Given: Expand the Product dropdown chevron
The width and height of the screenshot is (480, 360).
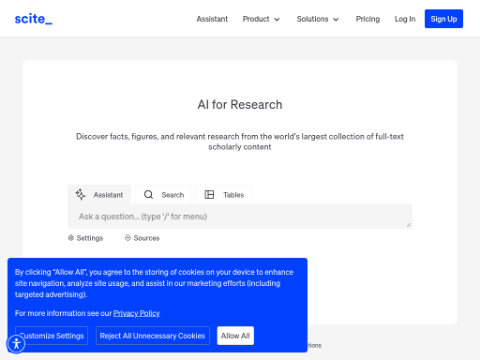Looking at the screenshot, I should point(277,19).
